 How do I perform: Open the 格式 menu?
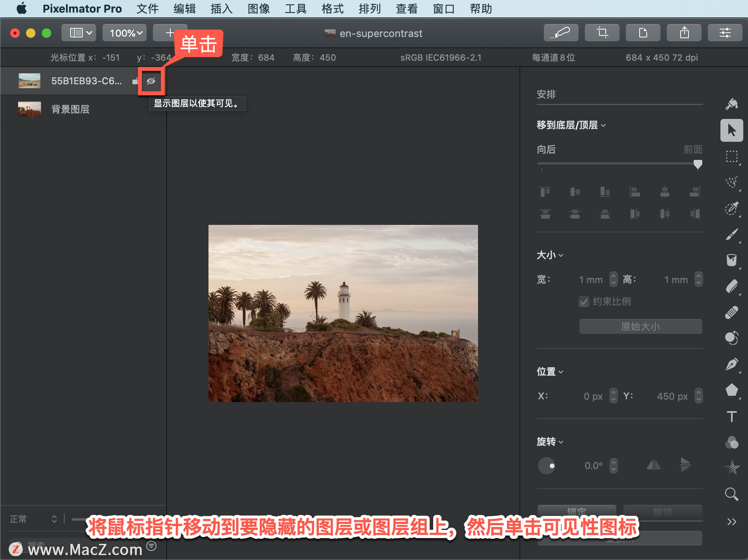[x=333, y=9]
